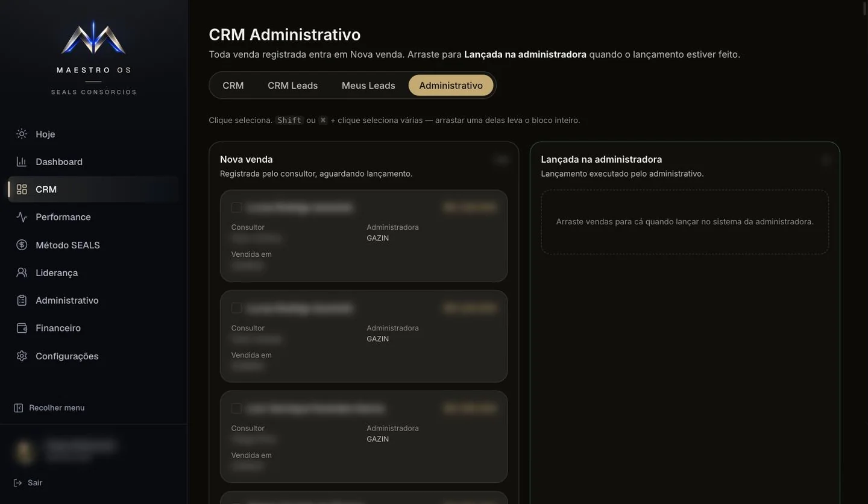The height and width of the screenshot is (504, 868).
Task: Open Performance via its pulse line icon
Action: (x=22, y=217)
